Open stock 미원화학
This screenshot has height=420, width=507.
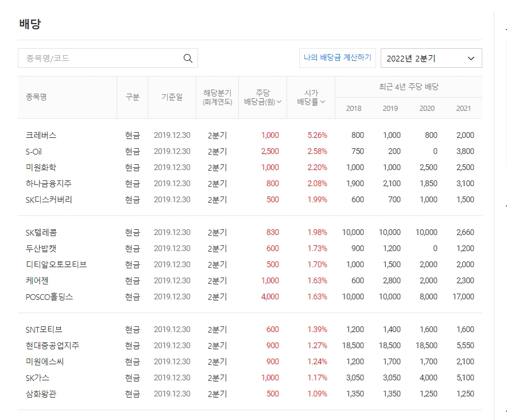pyautogui.click(x=41, y=168)
